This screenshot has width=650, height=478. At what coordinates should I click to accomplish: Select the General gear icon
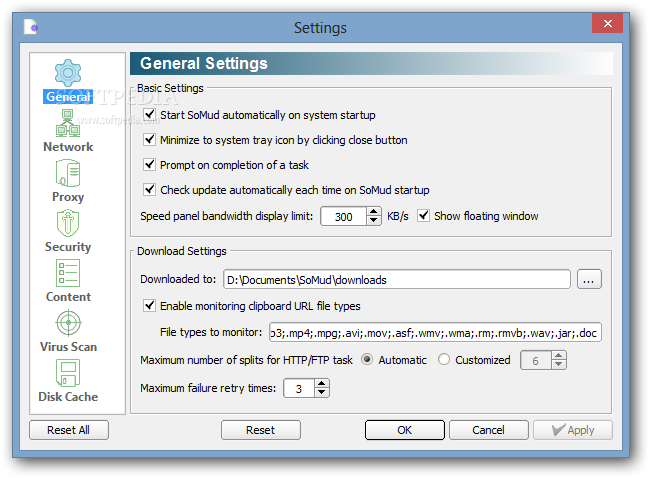(68, 73)
